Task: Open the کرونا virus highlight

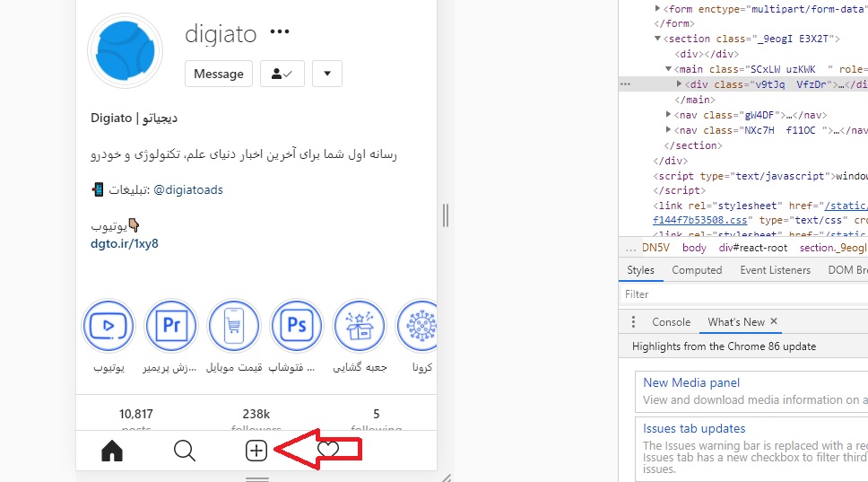Action: [417, 326]
